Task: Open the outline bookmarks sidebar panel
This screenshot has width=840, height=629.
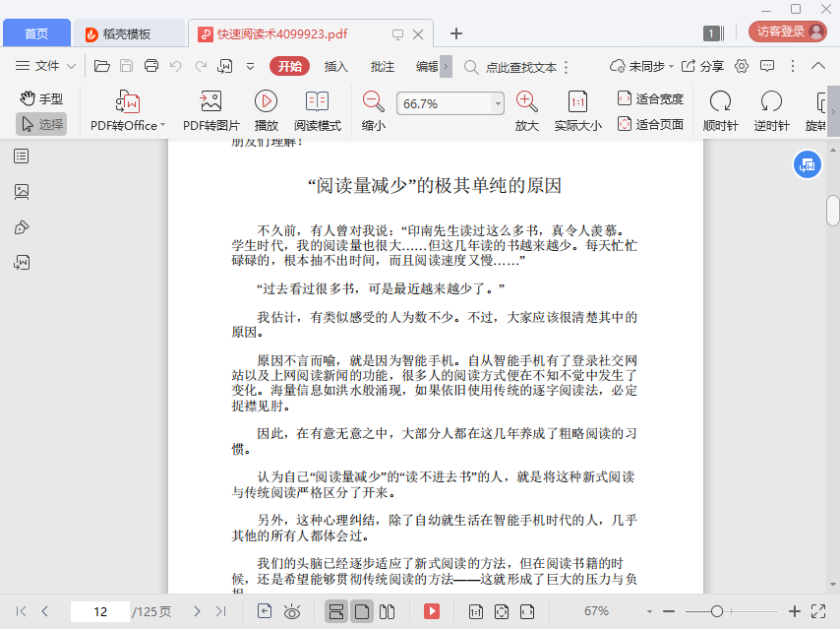Action: coord(22,157)
